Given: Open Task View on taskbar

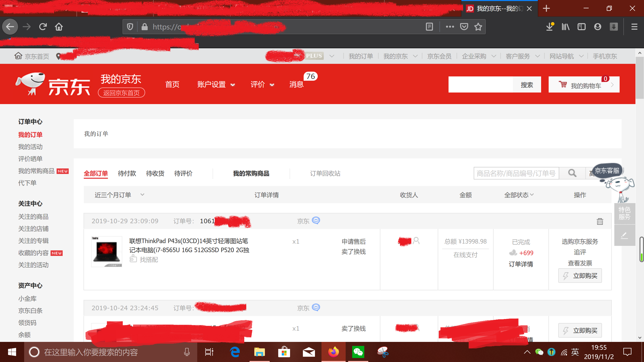Looking at the screenshot, I should (209, 352).
